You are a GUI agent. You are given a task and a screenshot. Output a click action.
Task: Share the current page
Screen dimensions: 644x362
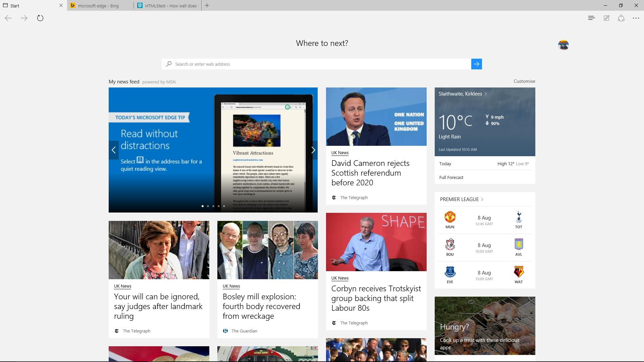point(621,18)
